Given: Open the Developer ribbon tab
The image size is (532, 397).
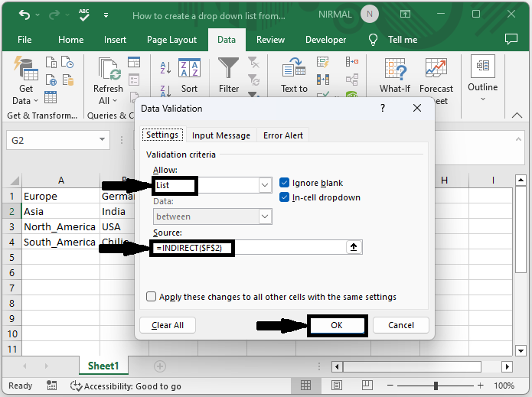Looking at the screenshot, I should pos(326,40).
